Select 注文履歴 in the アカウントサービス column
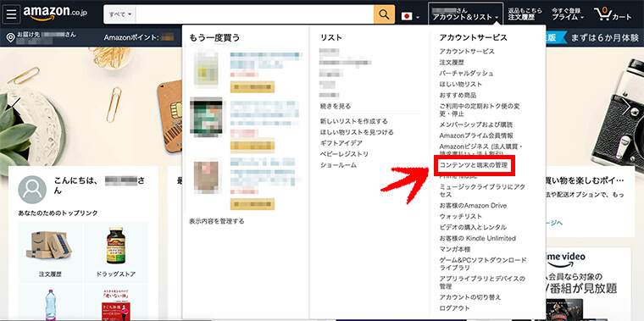The height and width of the screenshot is (321, 644). [452, 63]
